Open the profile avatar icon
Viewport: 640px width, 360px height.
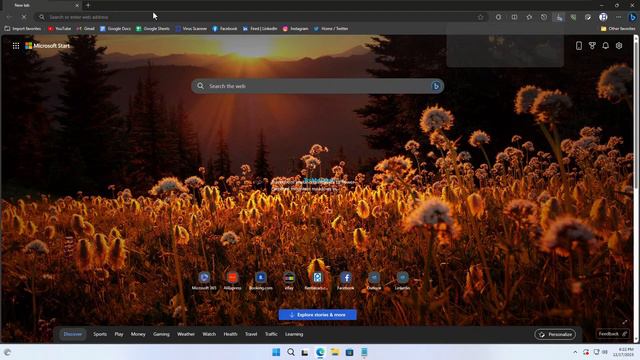[603, 17]
